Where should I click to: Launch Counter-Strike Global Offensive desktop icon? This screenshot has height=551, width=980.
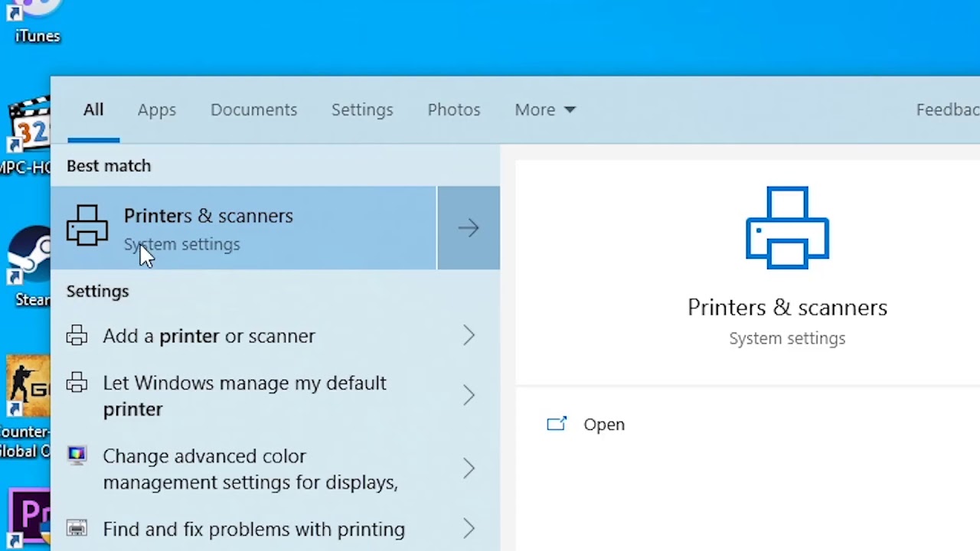coord(26,406)
